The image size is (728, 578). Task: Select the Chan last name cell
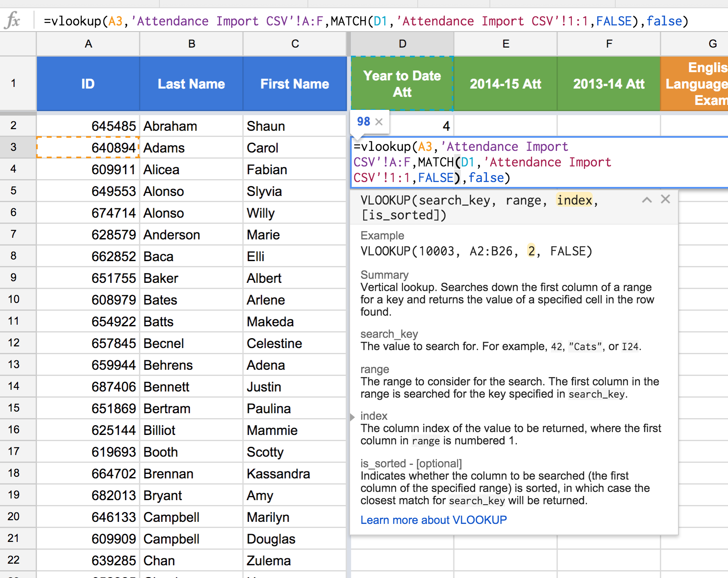click(191, 560)
